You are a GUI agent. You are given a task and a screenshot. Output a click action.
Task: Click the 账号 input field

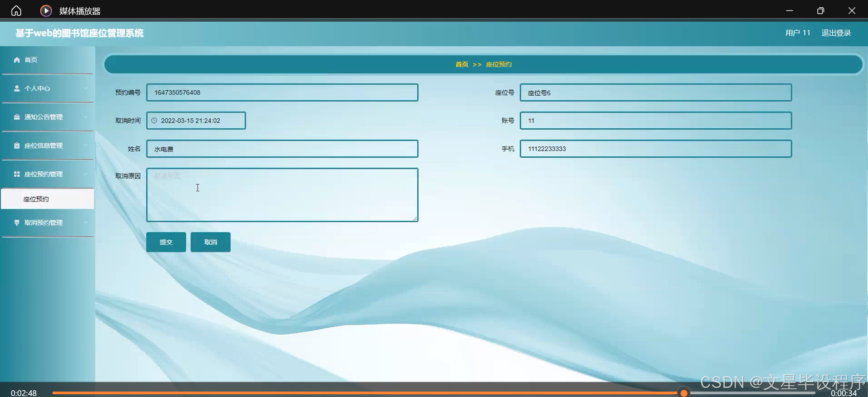tap(656, 121)
